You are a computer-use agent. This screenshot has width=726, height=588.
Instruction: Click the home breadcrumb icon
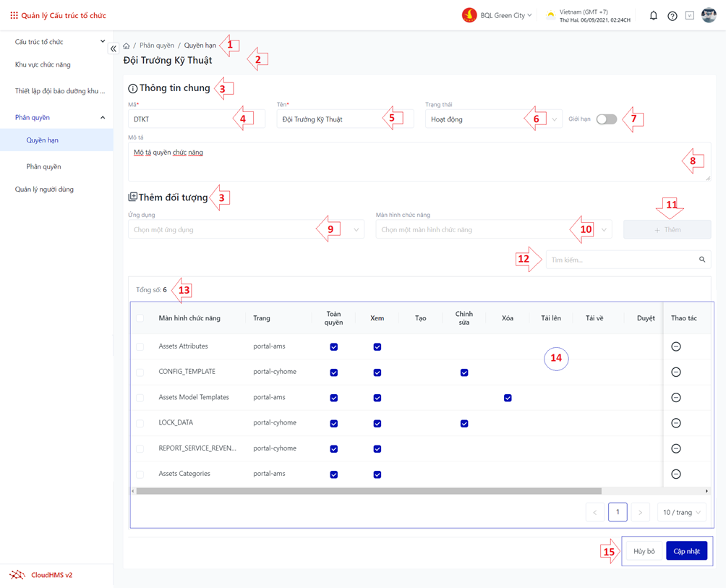pos(127,46)
